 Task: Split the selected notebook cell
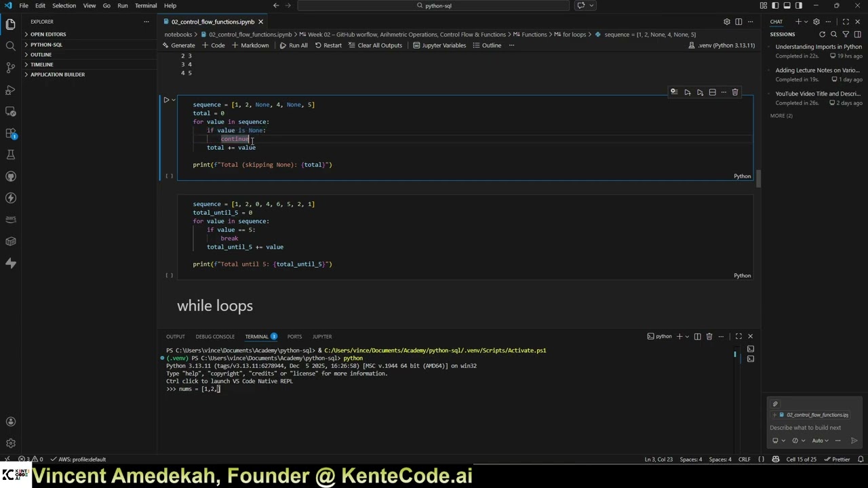(712, 92)
